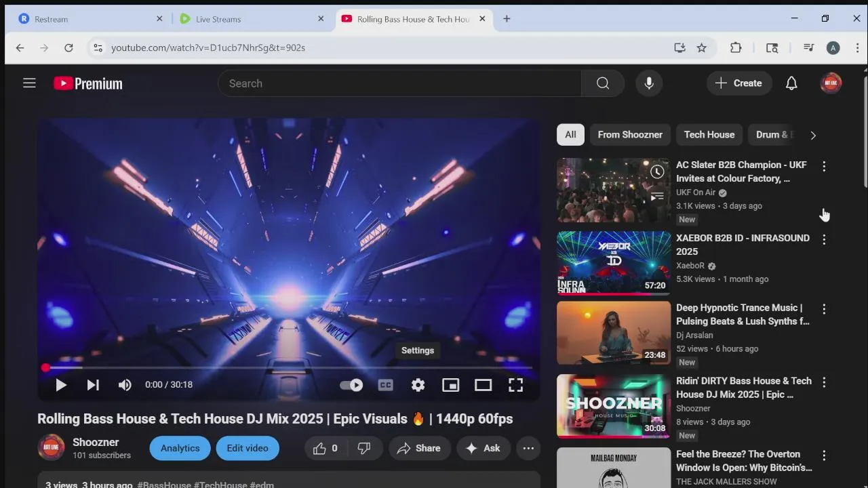Open the Shoozner Ridin' DIRTY thumbnail
The width and height of the screenshot is (868, 488).
pyautogui.click(x=614, y=406)
